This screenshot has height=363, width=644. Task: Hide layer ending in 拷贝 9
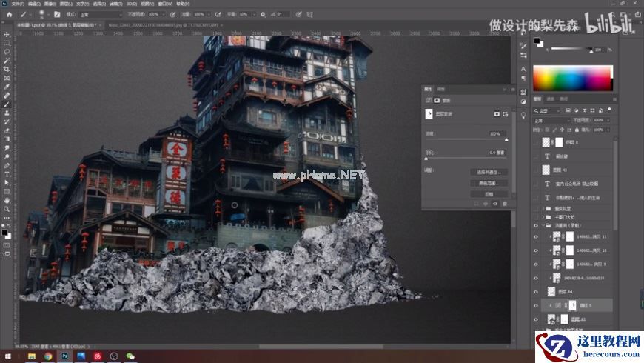click(x=536, y=264)
